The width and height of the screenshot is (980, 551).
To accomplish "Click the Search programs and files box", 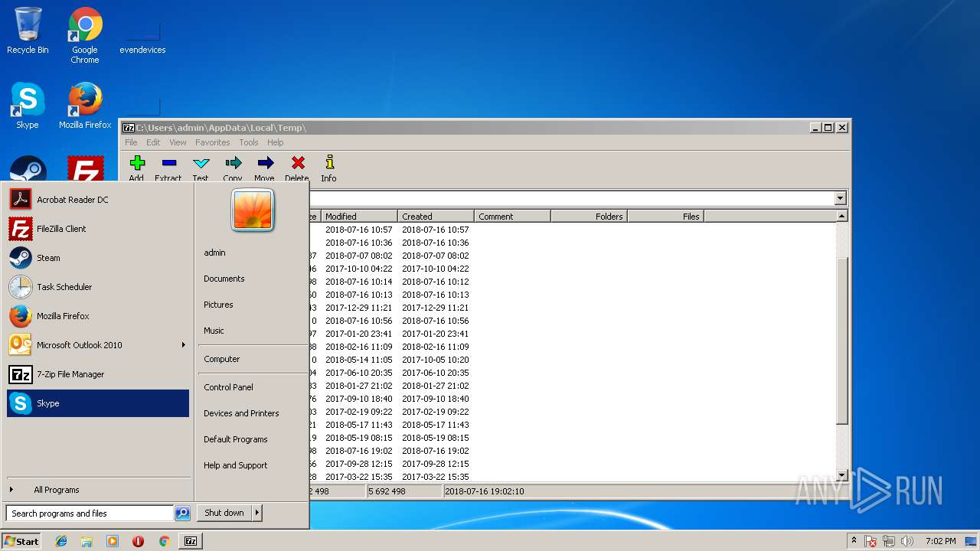I will [90, 514].
